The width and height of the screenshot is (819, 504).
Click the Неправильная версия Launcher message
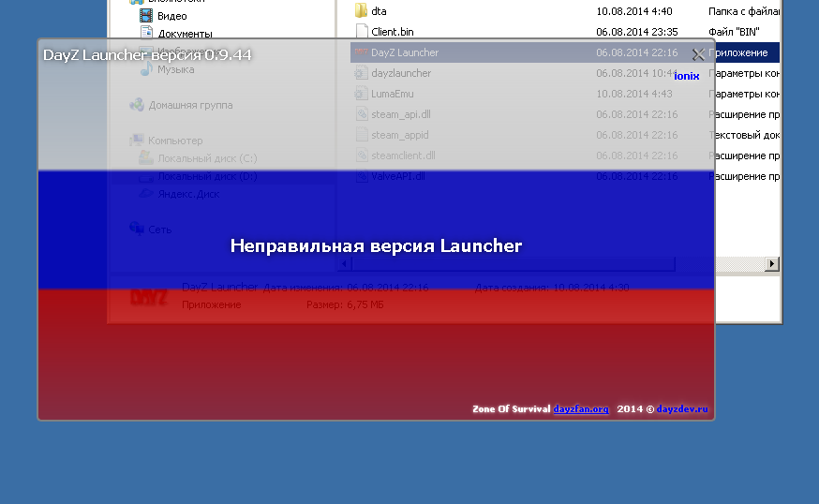pyautogui.click(x=376, y=245)
